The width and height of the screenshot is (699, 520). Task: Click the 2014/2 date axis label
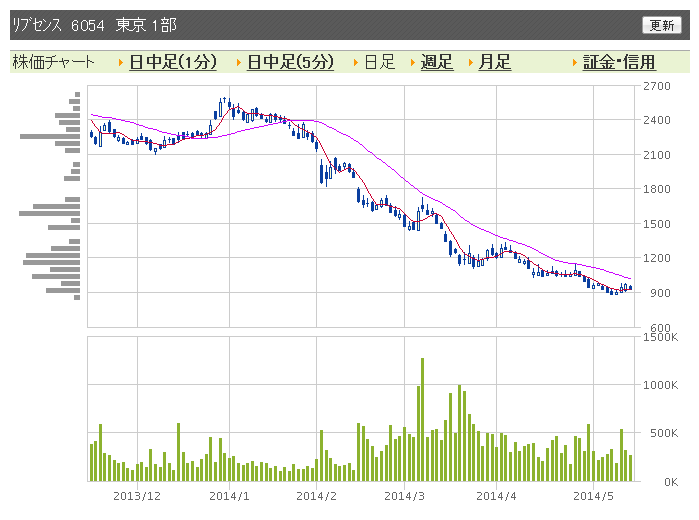pyautogui.click(x=317, y=496)
